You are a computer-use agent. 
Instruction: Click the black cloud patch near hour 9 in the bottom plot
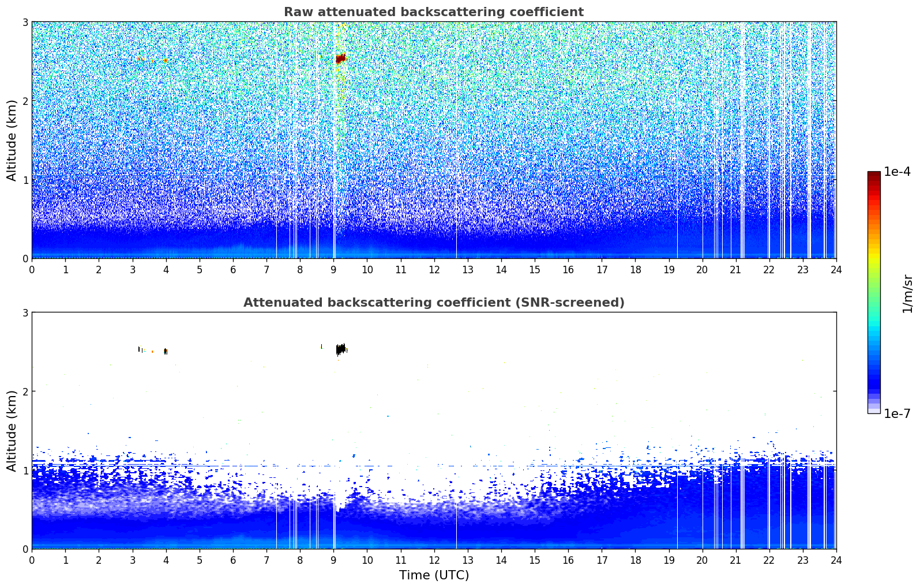pyautogui.click(x=341, y=349)
